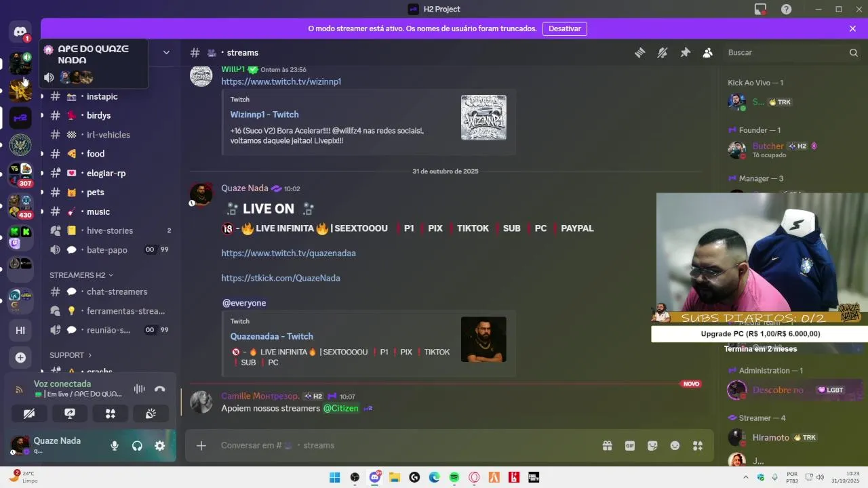
Task: Open the GIF picker
Action: (x=630, y=445)
